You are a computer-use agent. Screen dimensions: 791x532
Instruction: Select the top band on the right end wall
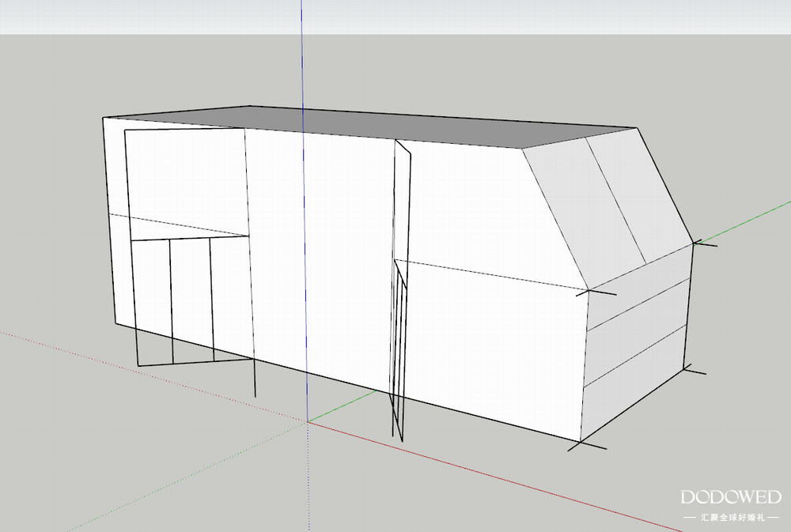point(637,291)
